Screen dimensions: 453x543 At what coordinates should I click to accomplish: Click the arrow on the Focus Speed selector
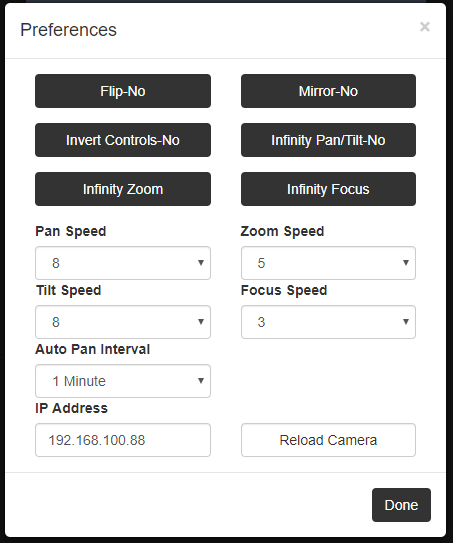click(406, 322)
